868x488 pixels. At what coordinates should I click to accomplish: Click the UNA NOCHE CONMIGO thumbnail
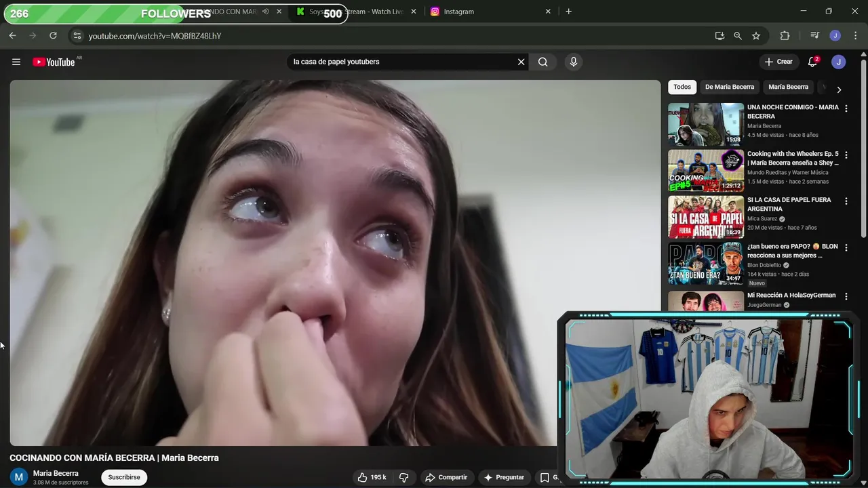706,124
